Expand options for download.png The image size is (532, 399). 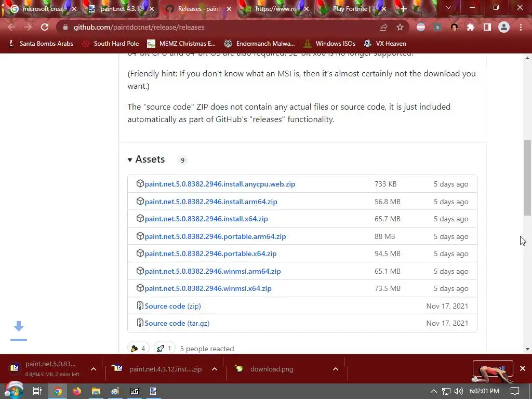336,369
